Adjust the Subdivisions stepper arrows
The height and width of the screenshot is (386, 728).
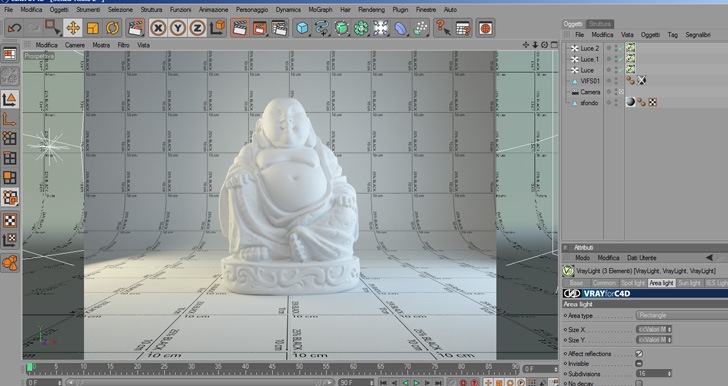[x=670, y=373]
